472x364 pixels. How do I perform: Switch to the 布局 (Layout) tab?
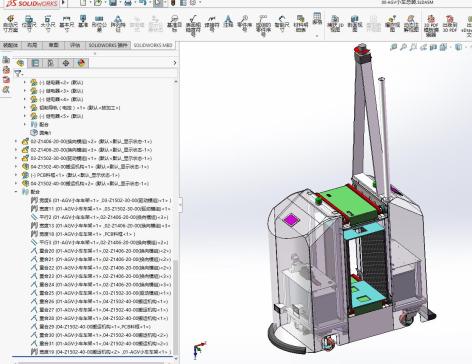32,45
